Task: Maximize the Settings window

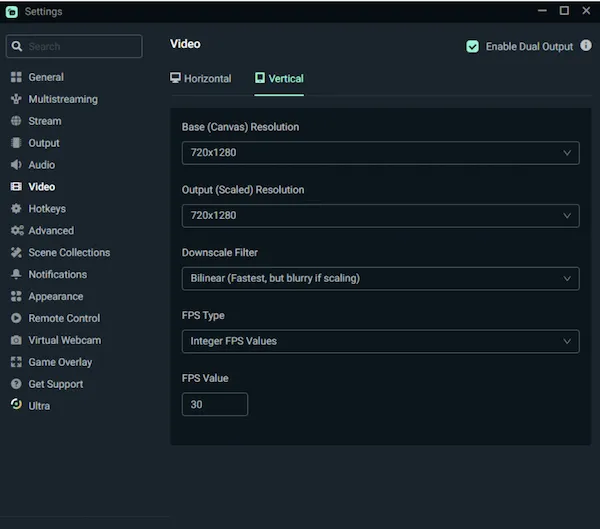Action: tap(564, 11)
